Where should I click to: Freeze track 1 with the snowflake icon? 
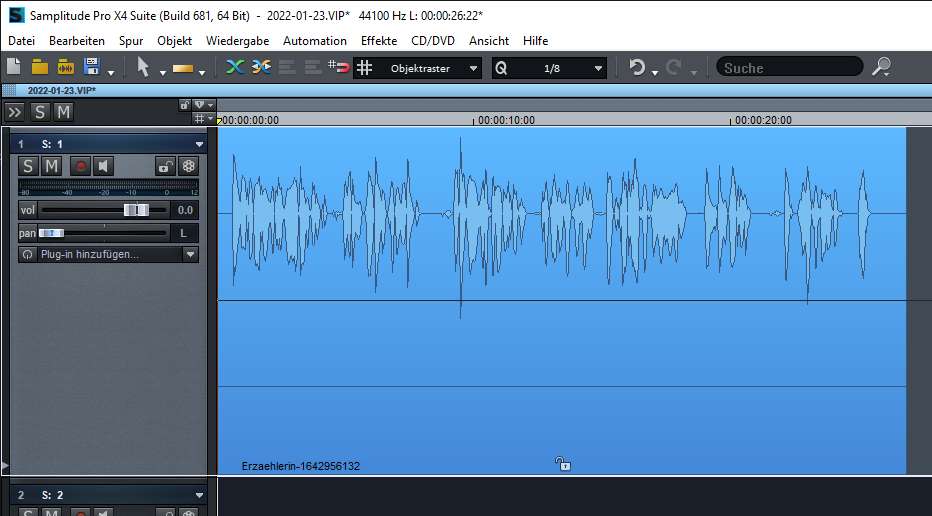click(x=187, y=166)
